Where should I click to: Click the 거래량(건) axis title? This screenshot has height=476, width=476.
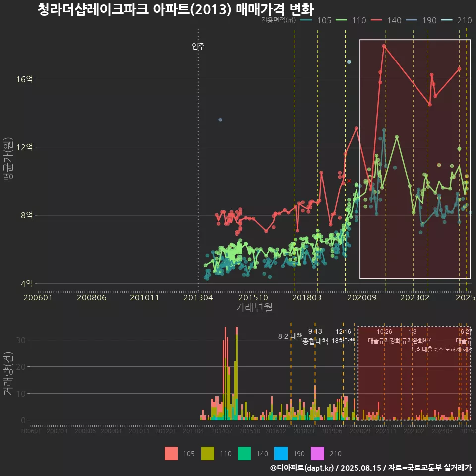(8, 373)
